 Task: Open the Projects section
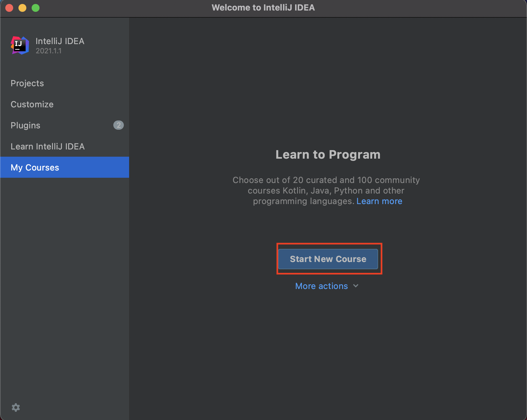tap(65, 83)
